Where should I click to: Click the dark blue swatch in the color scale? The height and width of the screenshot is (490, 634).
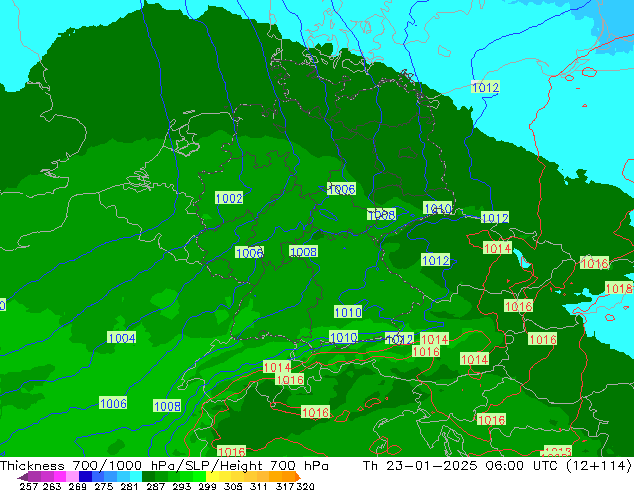pos(85,477)
